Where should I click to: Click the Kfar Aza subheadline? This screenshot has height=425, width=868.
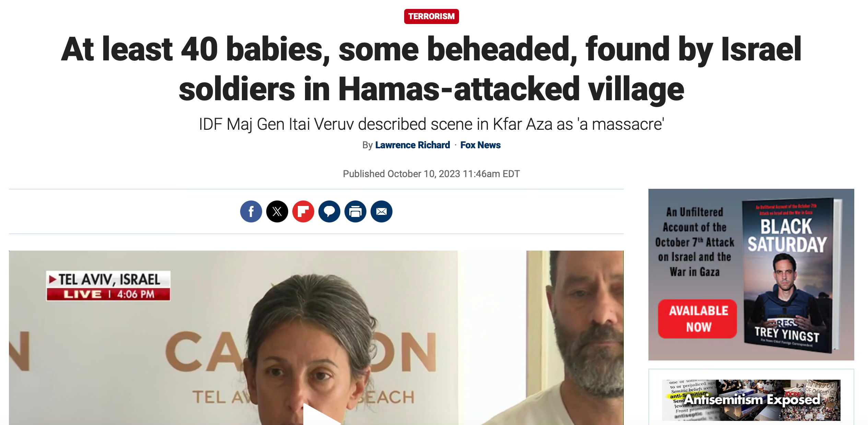pyautogui.click(x=431, y=124)
